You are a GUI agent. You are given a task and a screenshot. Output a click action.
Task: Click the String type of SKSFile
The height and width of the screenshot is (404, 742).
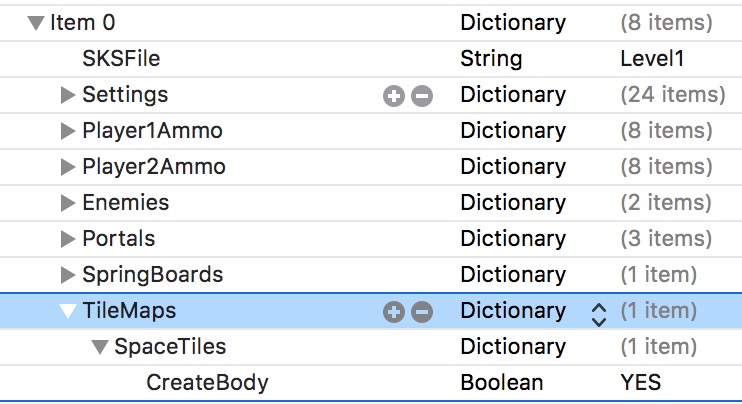[x=491, y=59]
